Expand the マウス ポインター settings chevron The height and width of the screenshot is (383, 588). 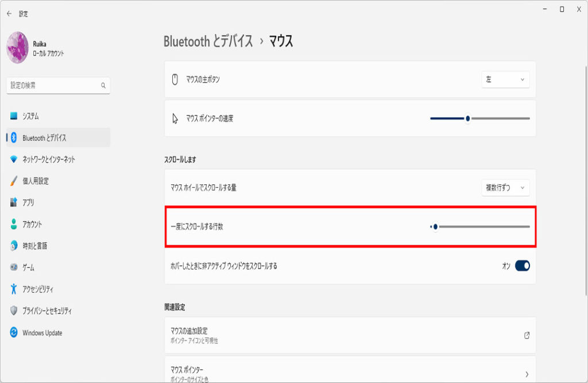[x=527, y=374]
